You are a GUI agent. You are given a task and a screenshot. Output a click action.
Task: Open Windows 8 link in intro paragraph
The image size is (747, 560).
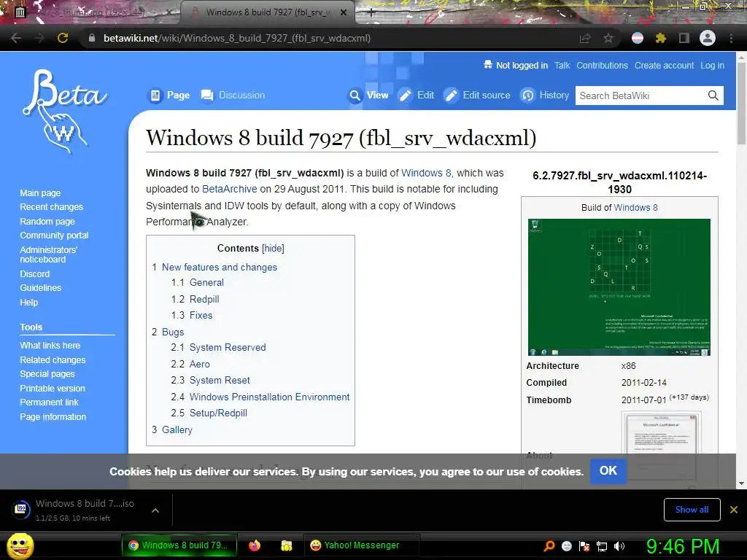point(426,173)
